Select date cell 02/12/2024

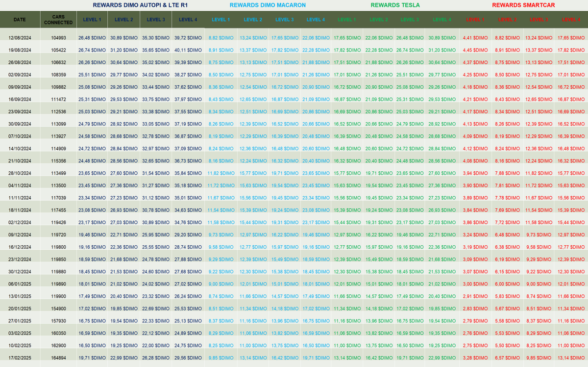20,222
